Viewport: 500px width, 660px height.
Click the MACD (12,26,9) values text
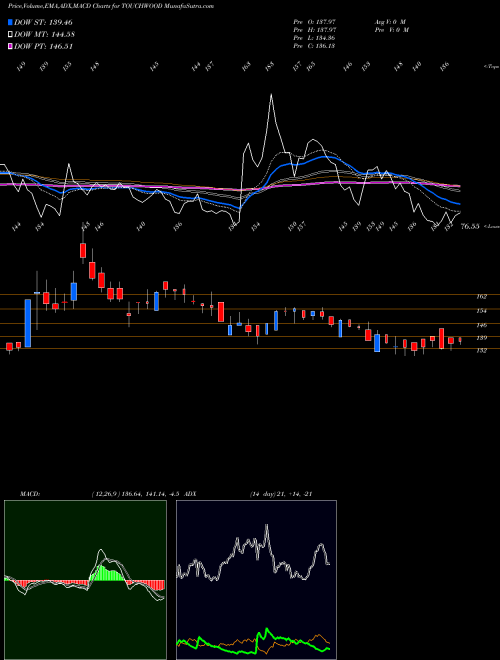click(136, 494)
